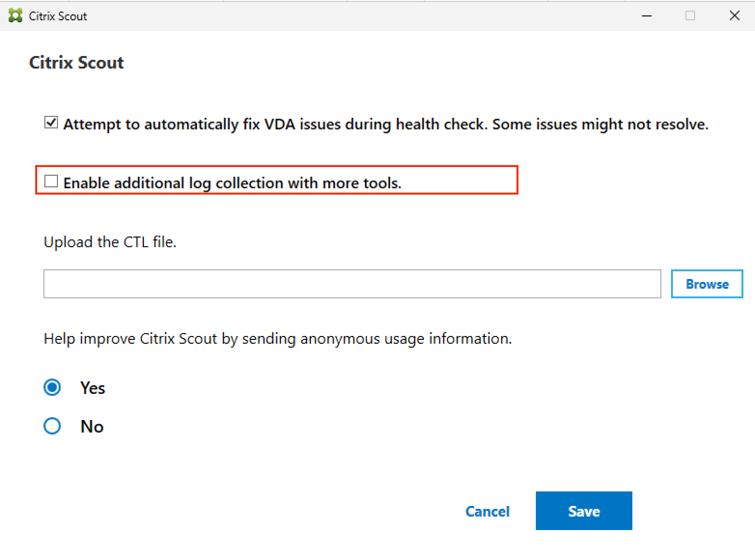Click the 'Citrix Scout' page heading
The image size is (755, 560).
[76, 62]
